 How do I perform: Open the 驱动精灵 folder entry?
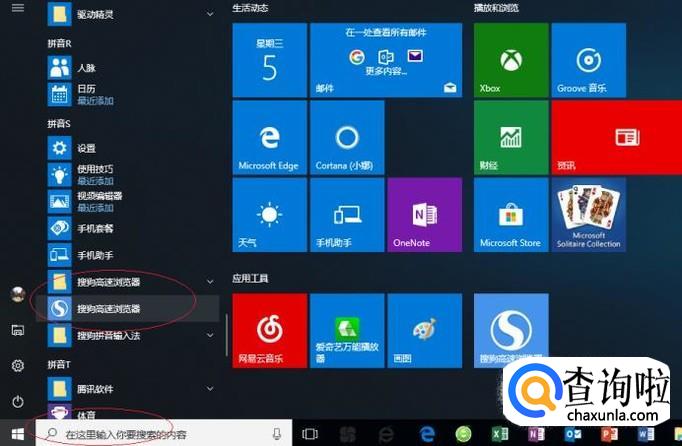tap(133, 14)
